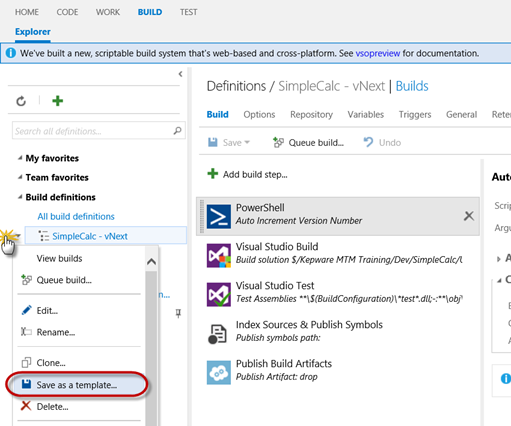Click the pin icon beside context menu

178,313
